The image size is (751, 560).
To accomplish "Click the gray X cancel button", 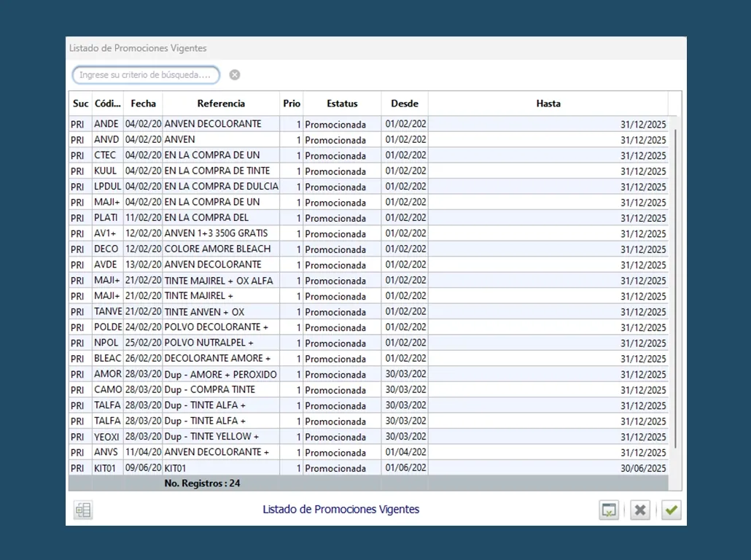I will pos(640,510).
